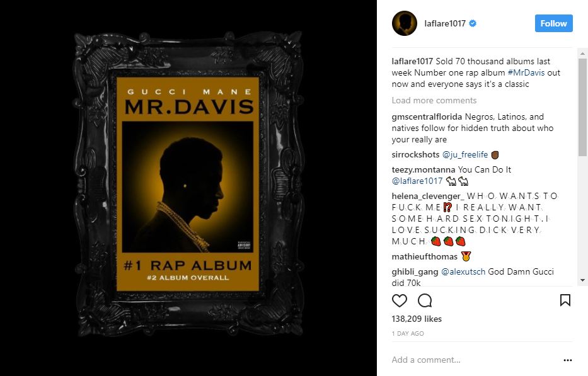The width and height of the screenshot is (588, 376).
Task: View the 138,209 likes list
Action: 416,319
